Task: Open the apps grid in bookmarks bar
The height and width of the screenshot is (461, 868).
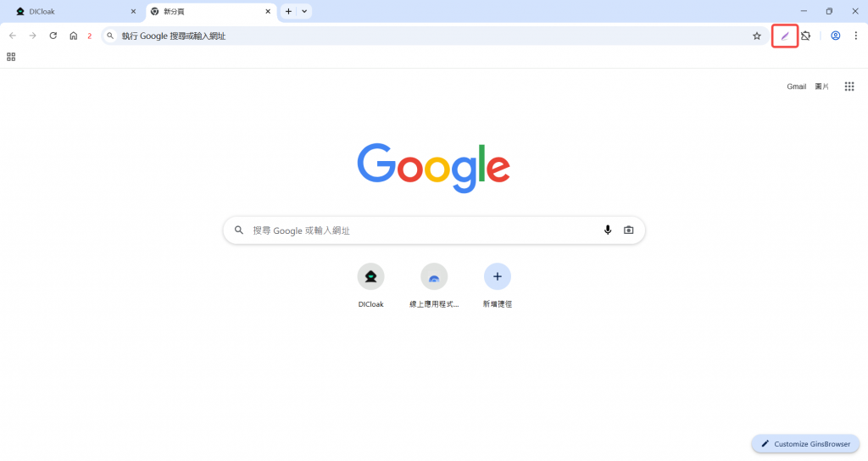Action: (x=11, y=57)
